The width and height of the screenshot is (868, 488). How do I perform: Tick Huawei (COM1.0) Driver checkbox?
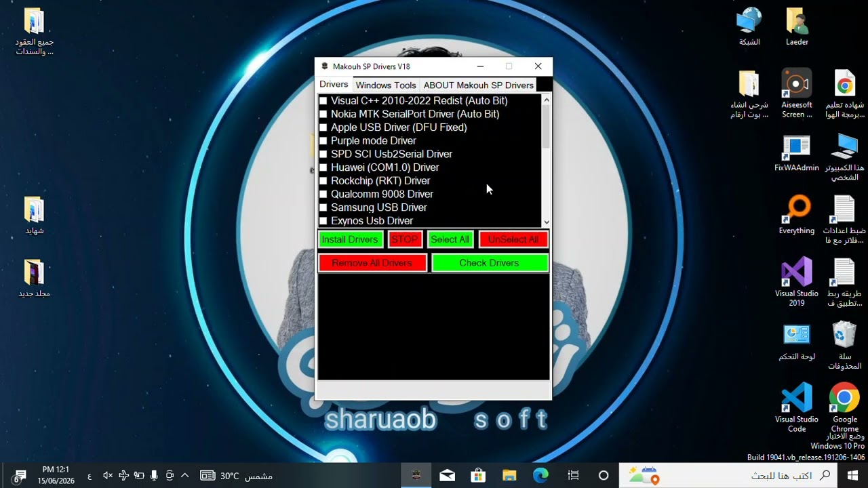tap(323, 167)
